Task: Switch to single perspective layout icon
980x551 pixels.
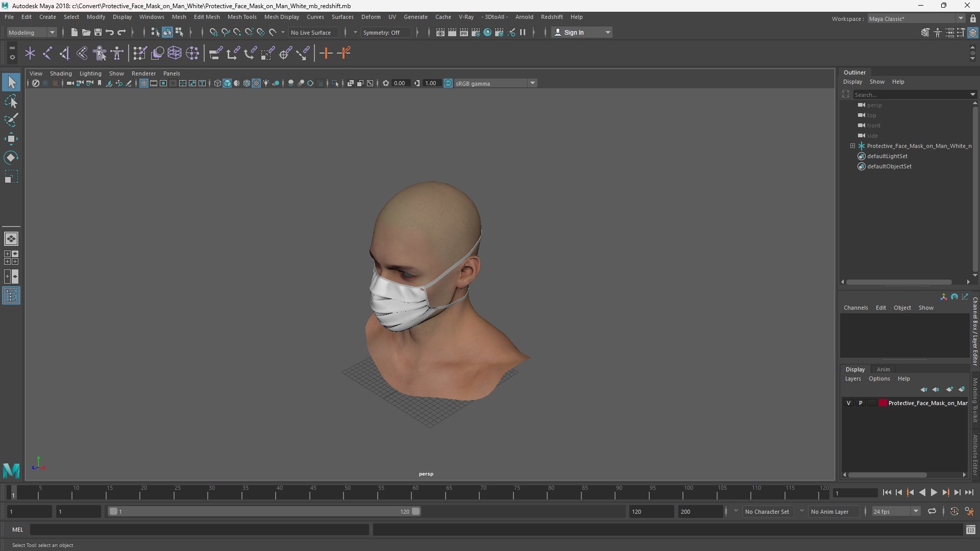Action: 11,238
